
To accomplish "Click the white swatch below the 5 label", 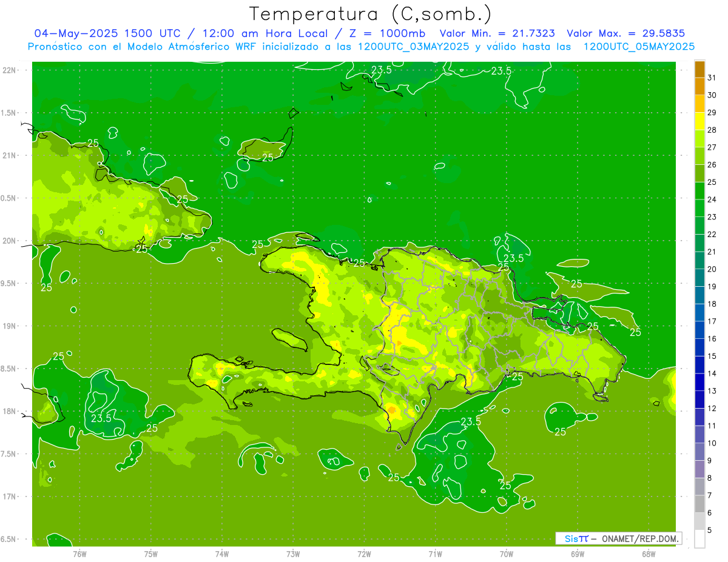I will pos(699,538).
